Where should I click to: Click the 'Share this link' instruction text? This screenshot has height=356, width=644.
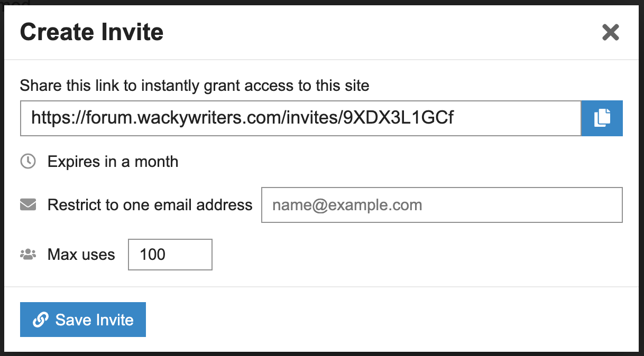(194, 86)
